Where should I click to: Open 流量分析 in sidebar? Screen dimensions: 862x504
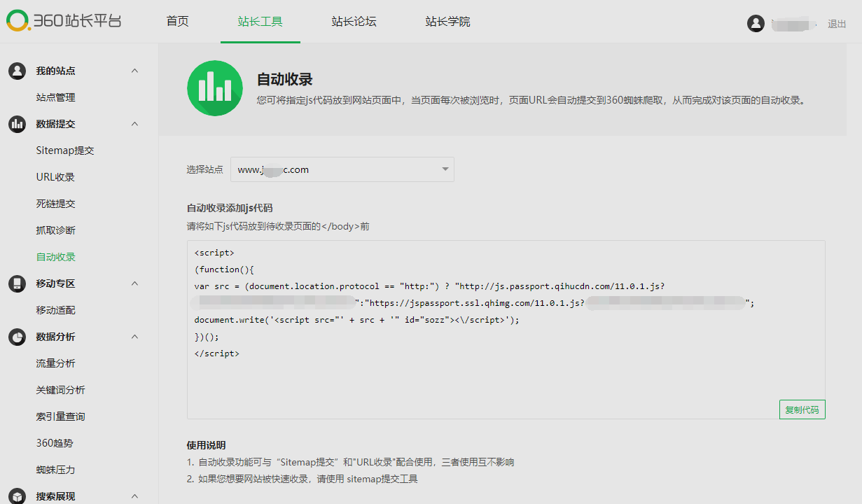pos(56,363)
